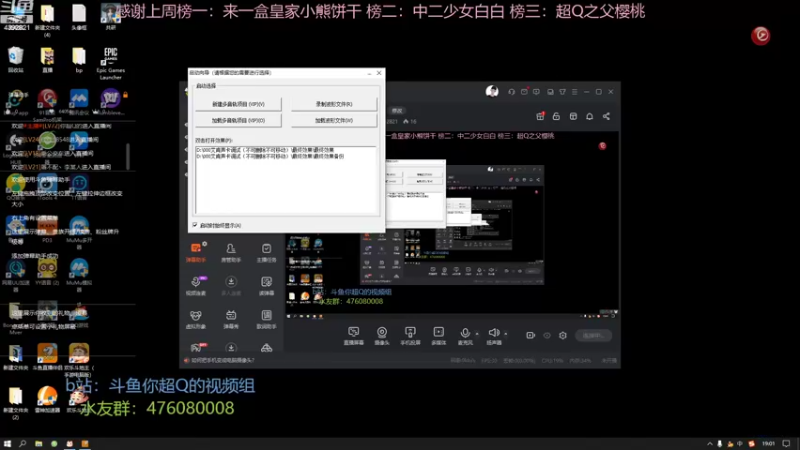The width and height of the screenshot is (800, 450).
Task: Open the 歌词助手 icon
Action: 266,319
